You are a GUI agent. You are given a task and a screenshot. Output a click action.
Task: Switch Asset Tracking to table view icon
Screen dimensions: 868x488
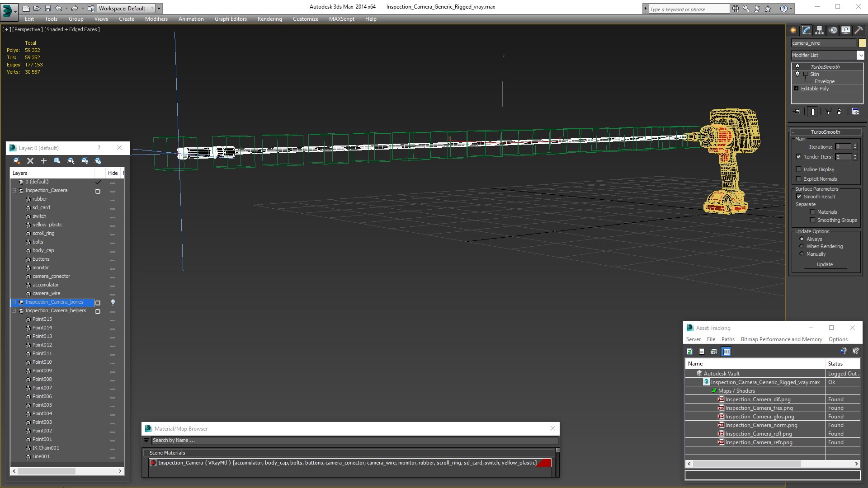point(726,352)
